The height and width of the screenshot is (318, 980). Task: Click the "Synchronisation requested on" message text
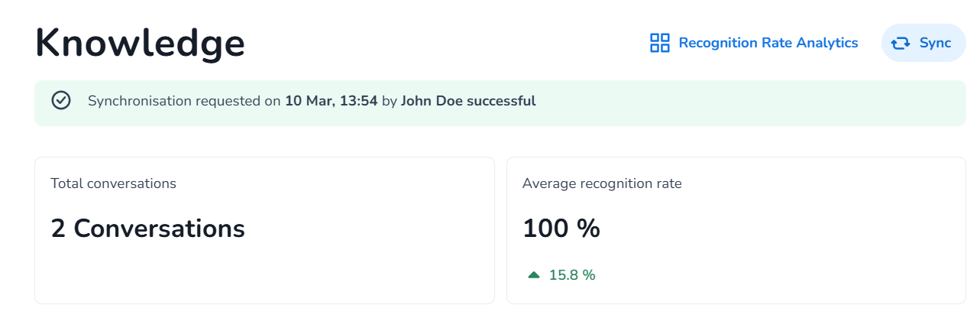tap(184, 101)
